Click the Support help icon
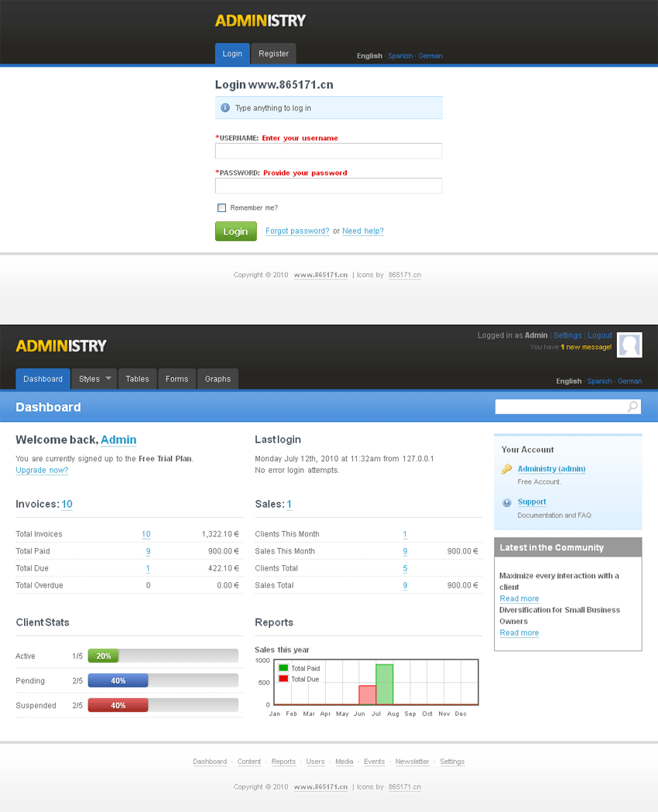The image size is (658, 812). (x=506, y=502)
